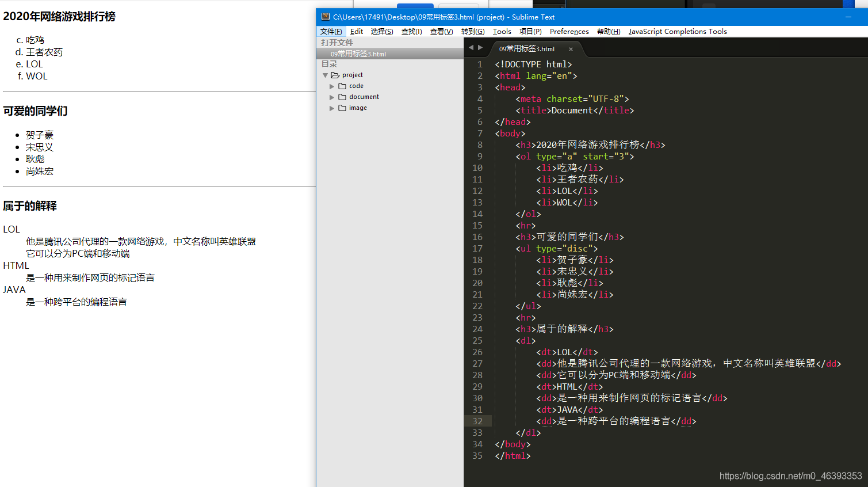Screen dimensions: 868x487
Task: Click the ol type="a" start="3" line
Action: [x=575, y=157]
